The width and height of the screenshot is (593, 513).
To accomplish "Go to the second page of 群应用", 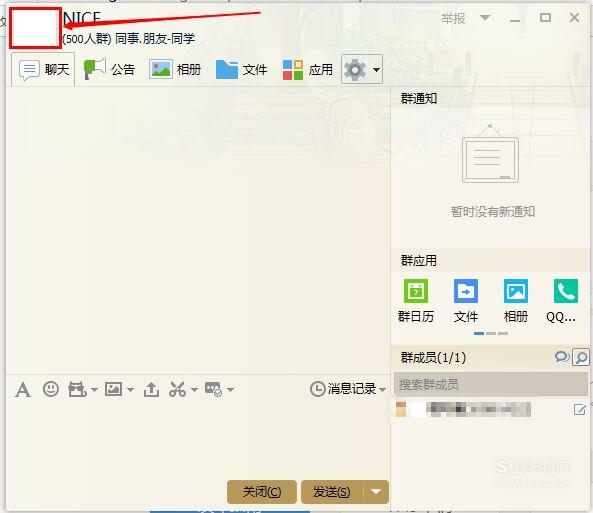I will coord(491,334).
